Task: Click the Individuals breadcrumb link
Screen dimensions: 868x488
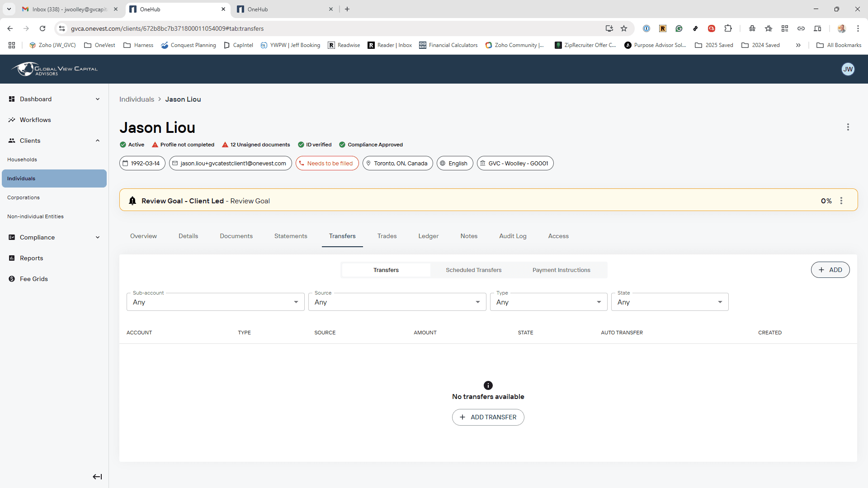Action: pos(137,99)
